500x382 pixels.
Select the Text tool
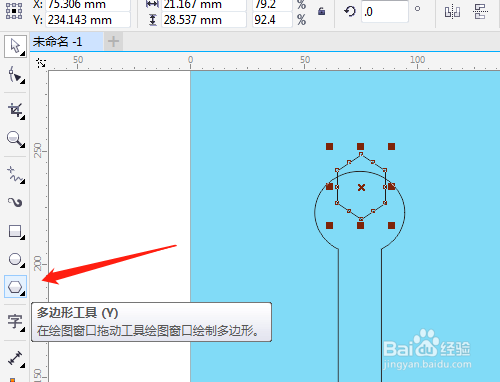(x=15, y=322)
